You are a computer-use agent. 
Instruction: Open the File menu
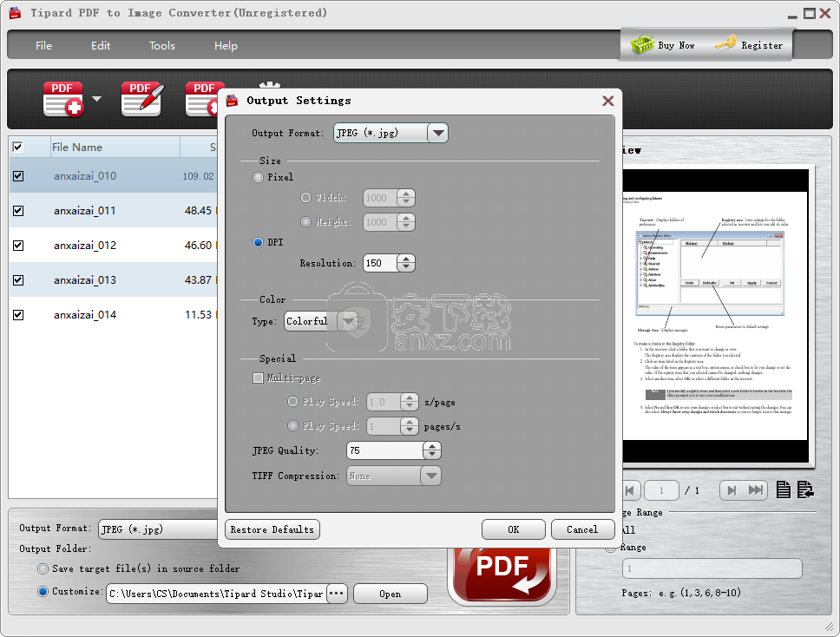(44, 45)
